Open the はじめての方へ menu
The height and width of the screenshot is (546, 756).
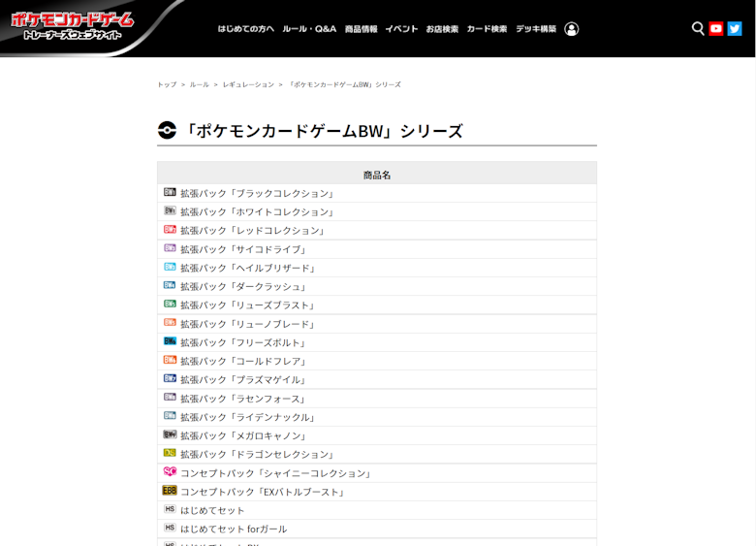click(x=245, y=29)
